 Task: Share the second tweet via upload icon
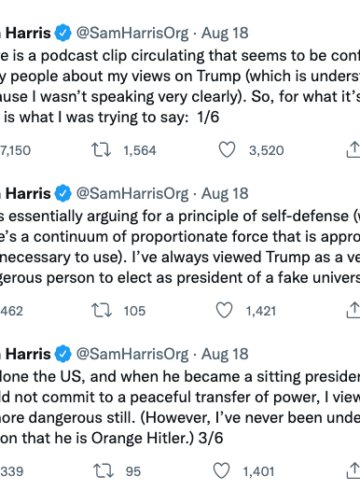pyautogui.click(x=353, y=310)
